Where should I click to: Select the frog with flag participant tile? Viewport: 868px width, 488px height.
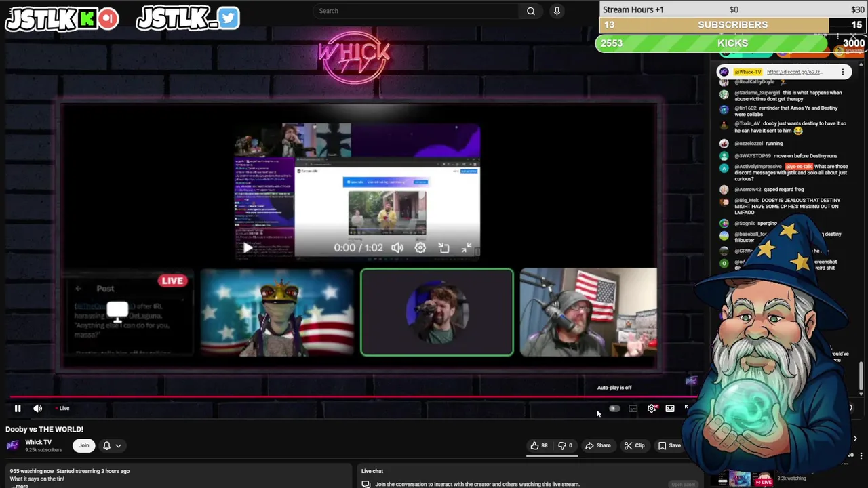click(x=277, y=312)
